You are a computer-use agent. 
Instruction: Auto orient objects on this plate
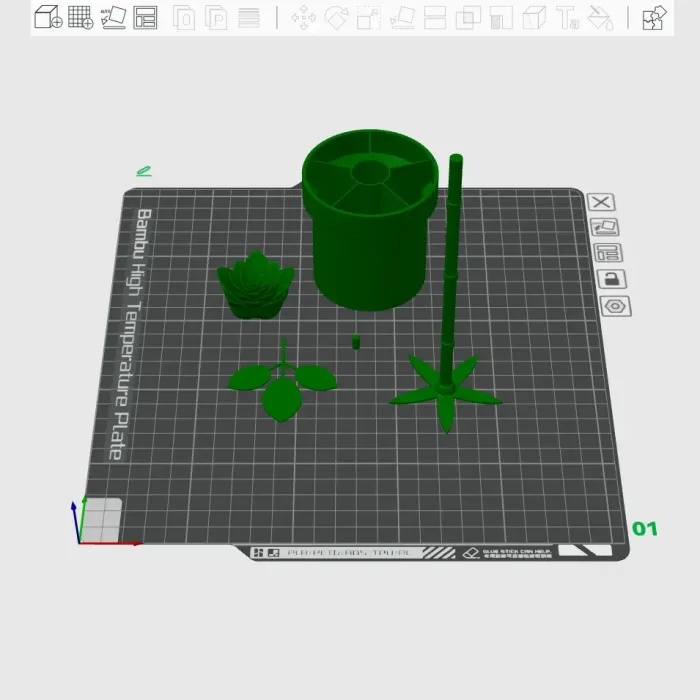tap(604, 227)
